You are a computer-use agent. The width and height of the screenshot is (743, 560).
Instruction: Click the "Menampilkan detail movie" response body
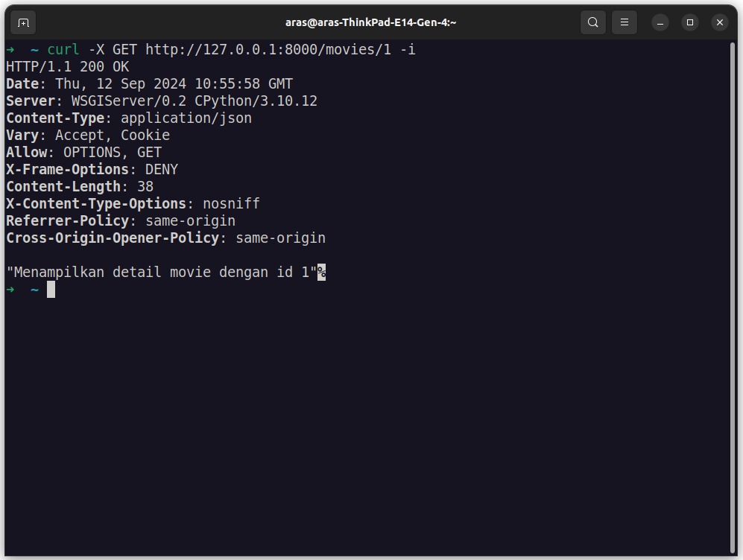pyautogui.click(x=162, y=273)
